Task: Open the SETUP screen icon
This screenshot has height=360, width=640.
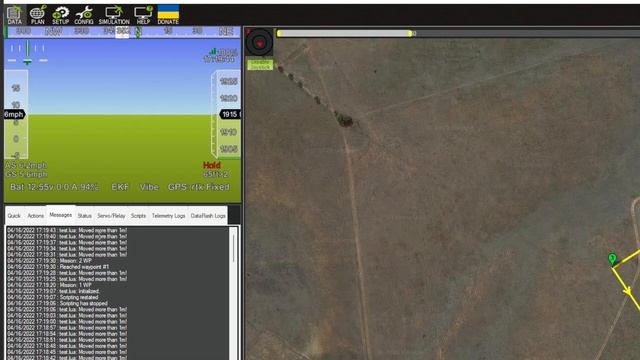Action: point(60,15)
